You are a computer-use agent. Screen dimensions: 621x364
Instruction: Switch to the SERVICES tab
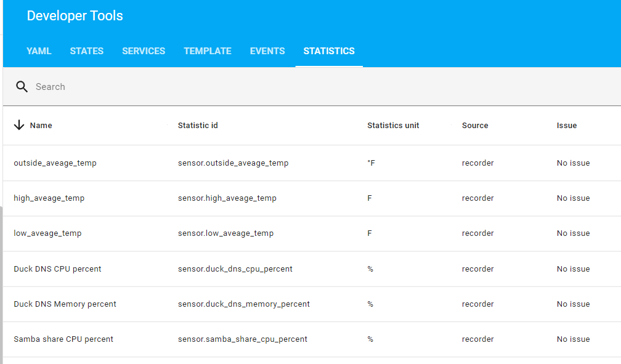click(x=144, y=51)
